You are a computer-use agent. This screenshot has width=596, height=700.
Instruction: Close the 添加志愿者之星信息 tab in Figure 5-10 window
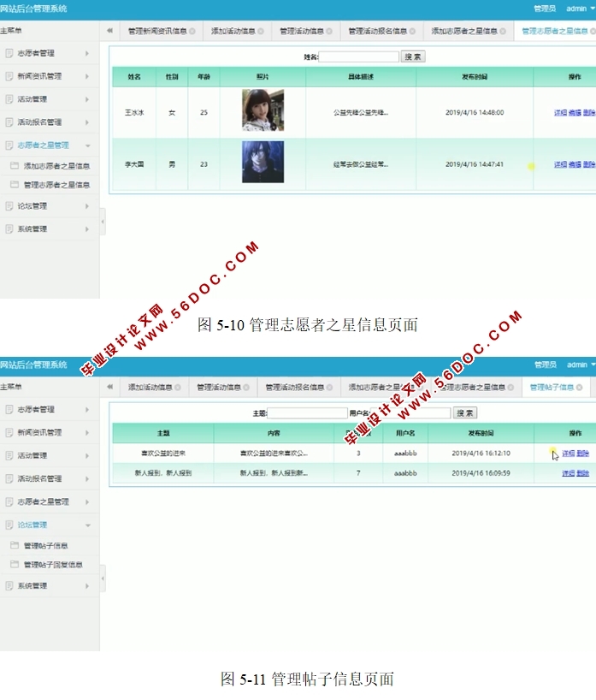point(503,32)
